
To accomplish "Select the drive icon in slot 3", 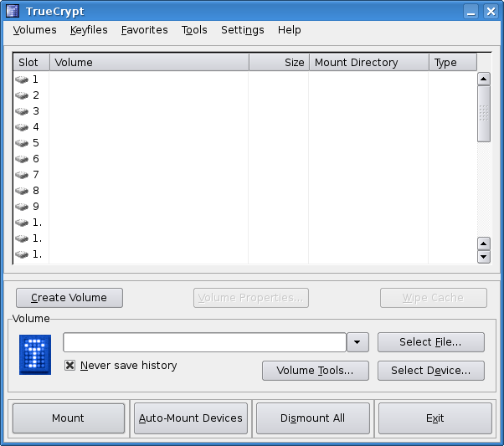I will pos(22,111).
